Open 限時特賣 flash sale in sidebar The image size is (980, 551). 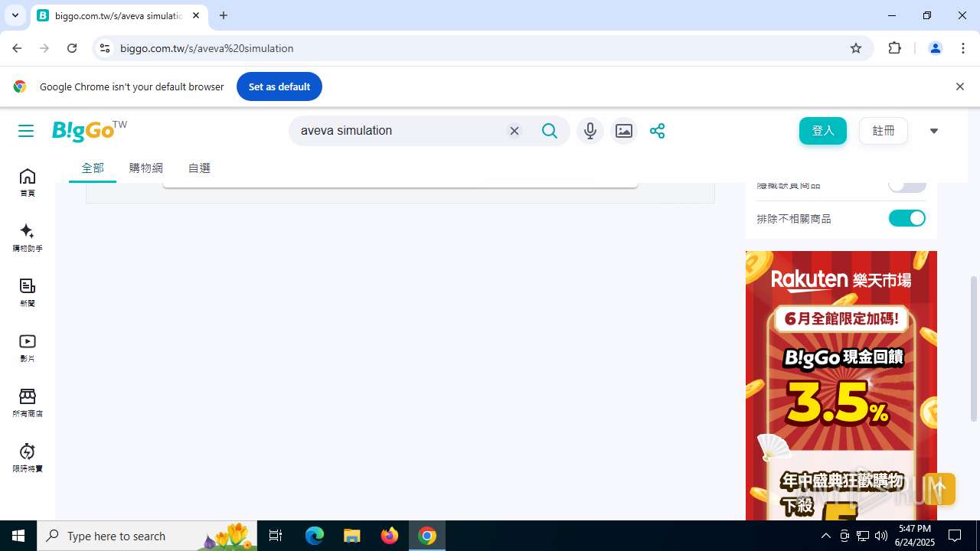[x=28, y=458]
